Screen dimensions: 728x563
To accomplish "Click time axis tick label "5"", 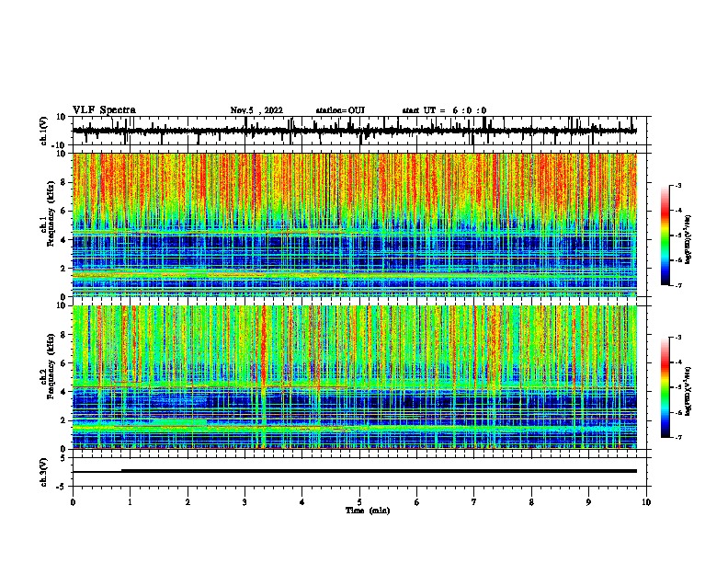I will click(x=359, y=502).
